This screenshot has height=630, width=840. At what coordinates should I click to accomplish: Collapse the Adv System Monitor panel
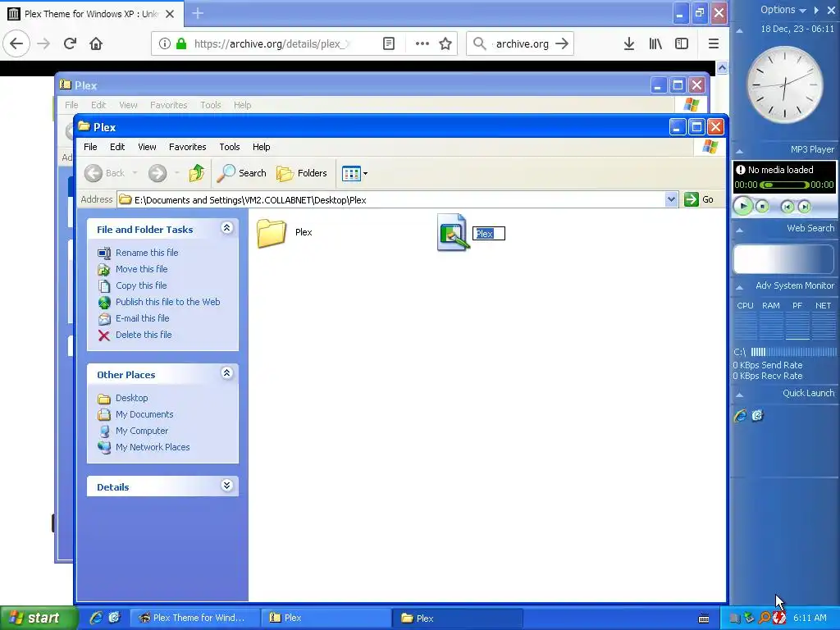tap(739, 287)
